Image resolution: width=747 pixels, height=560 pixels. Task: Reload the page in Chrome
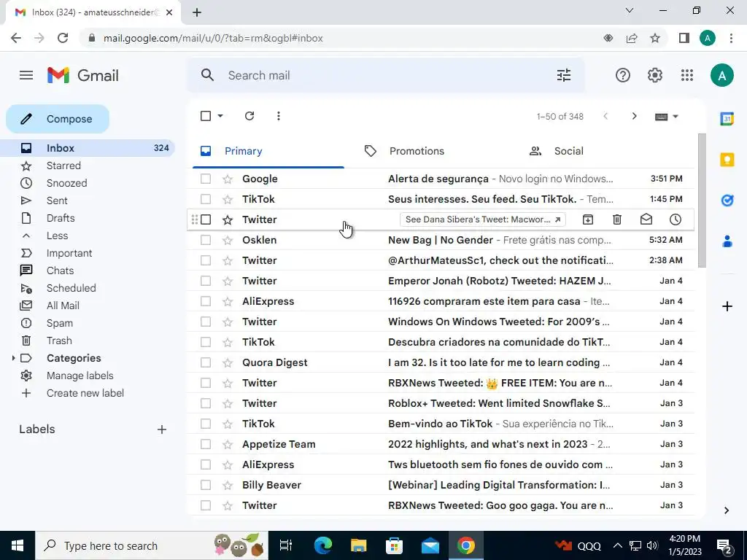[63, 38]
